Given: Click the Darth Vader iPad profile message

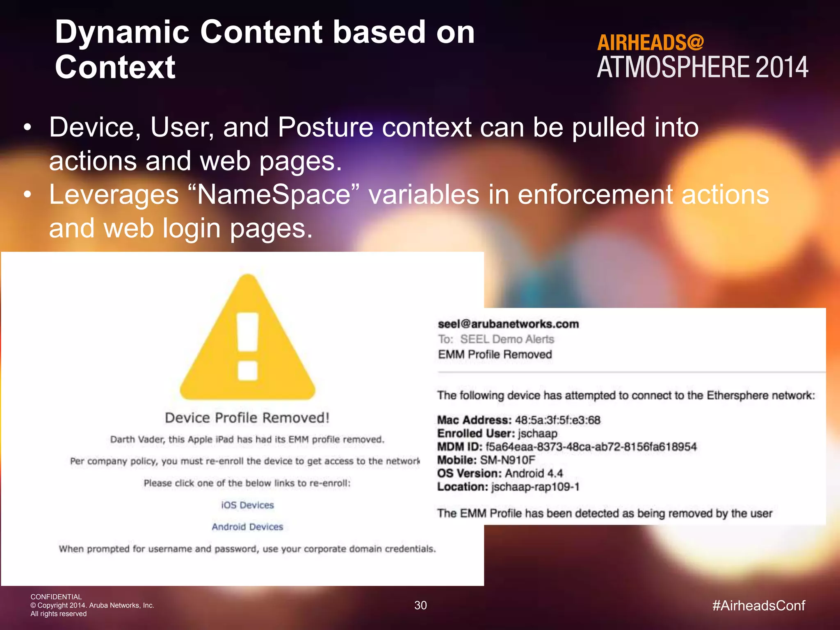Looking at the screenshot, I should point(247,439).
